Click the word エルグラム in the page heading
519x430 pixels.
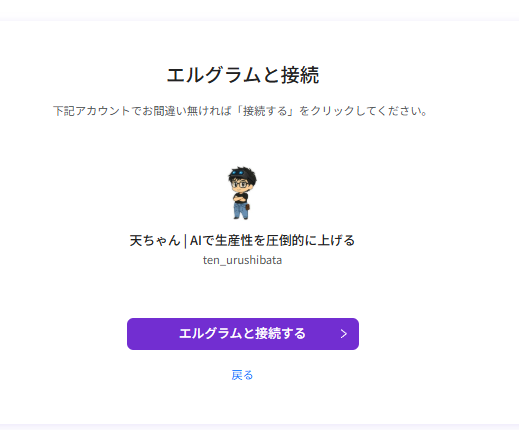point(213,75)
